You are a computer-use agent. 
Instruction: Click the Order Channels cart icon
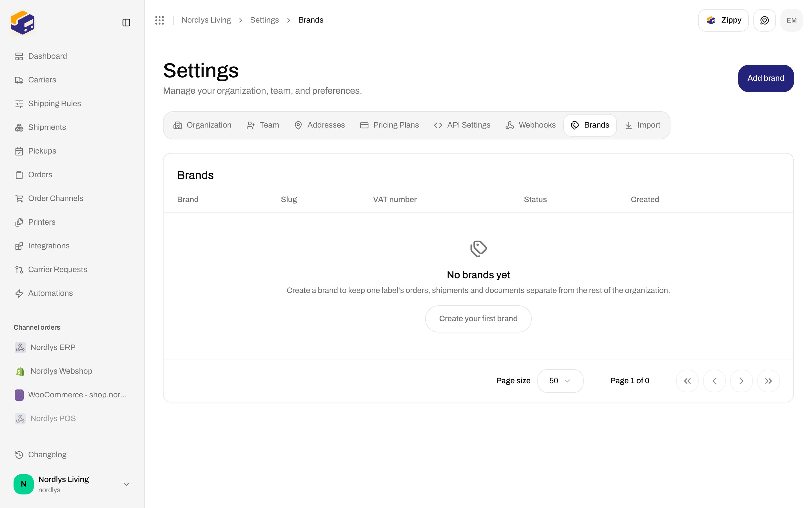click(19, 199)
